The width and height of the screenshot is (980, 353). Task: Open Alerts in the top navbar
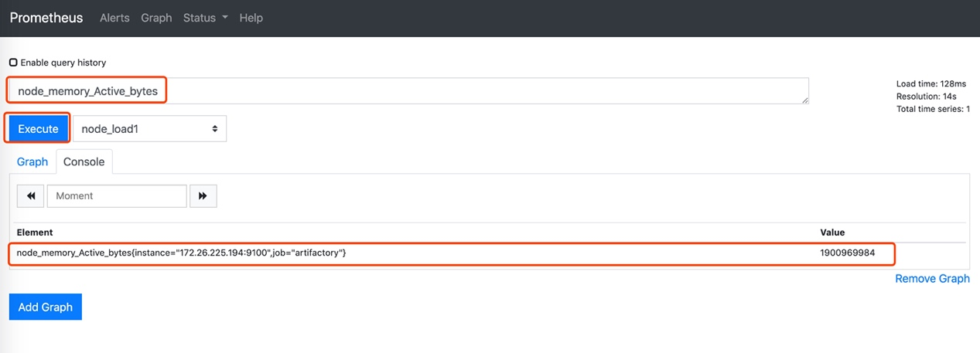(114, 18)
